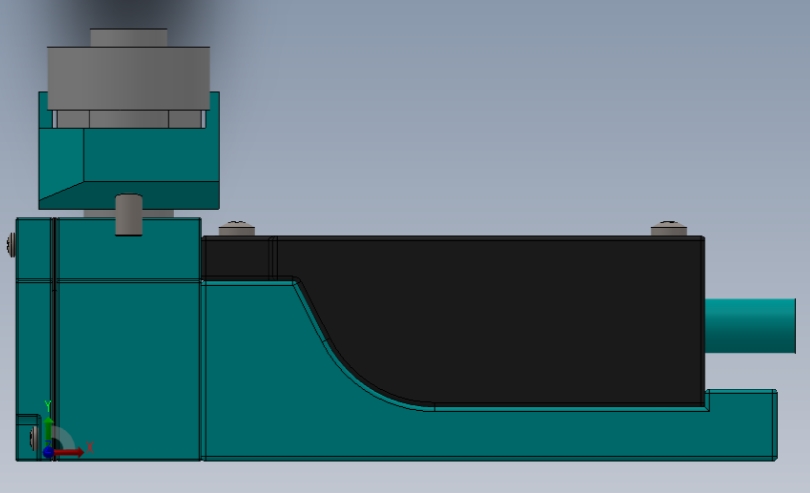Select the teal cylindrical stub on the right end

click(x=751, y=326)
